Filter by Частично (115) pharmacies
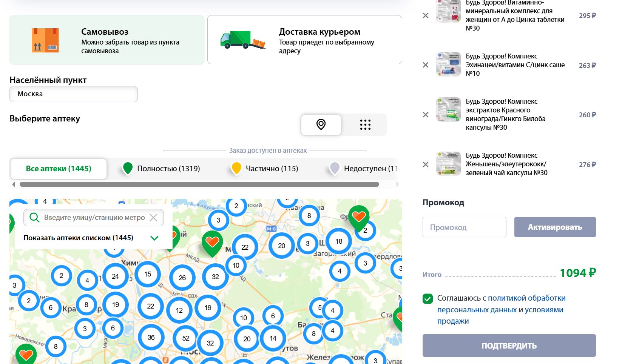The image size is (622, 364). pyautogui.click(x=265, y=169)
